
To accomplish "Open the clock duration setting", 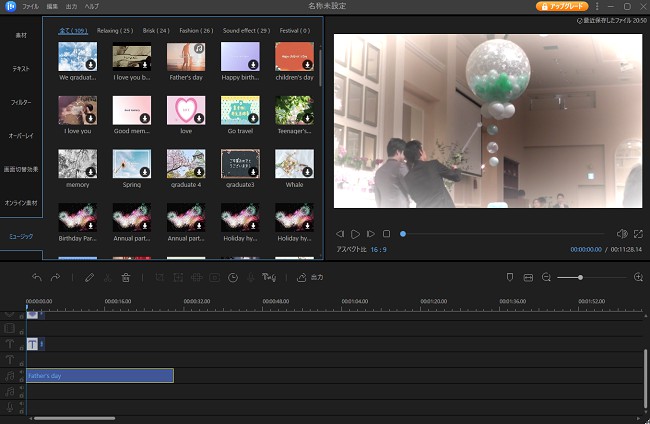I will [x=233, y=277].
